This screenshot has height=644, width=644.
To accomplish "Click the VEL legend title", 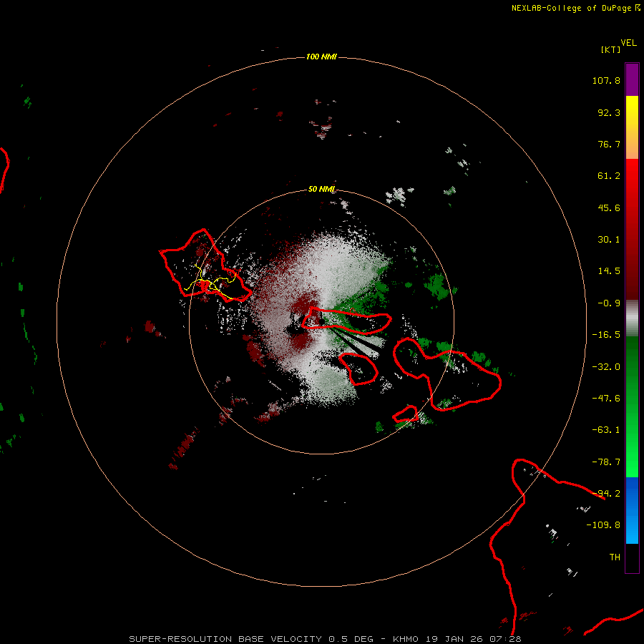I will [628, 43].
